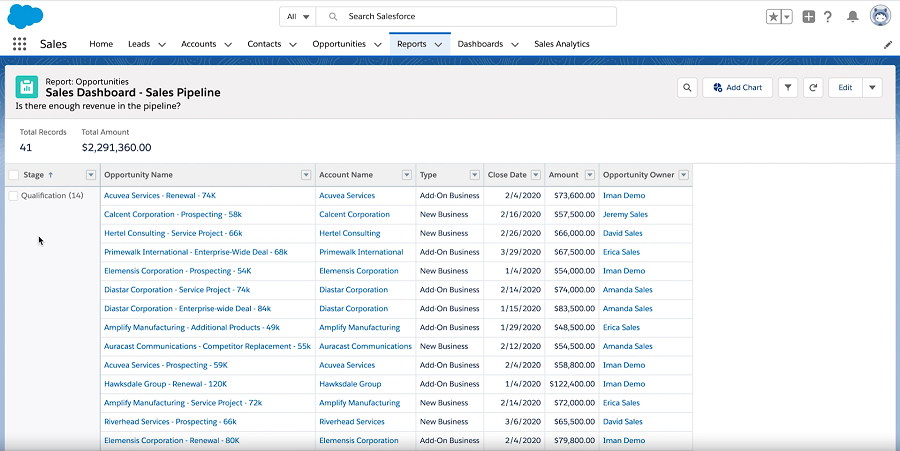Open the Help question mark icon
The image size is (900, 451).
[828, 17]
